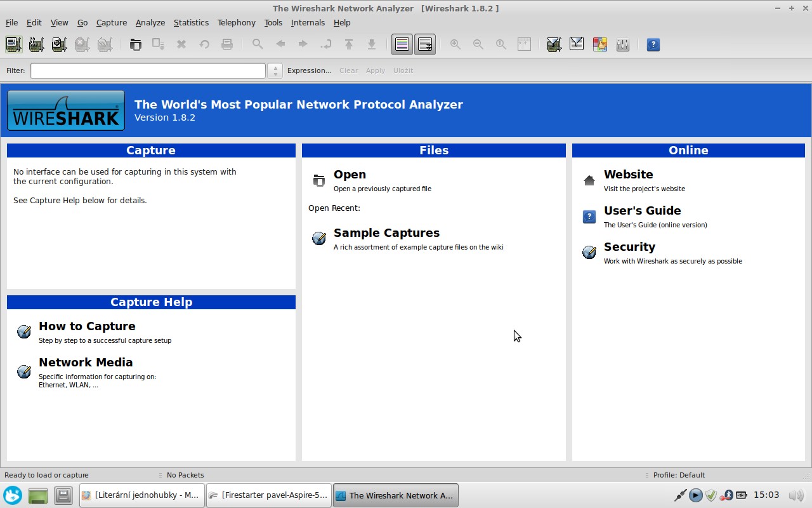
Task: Click the go to first packet icon
Action: point(349,44)
